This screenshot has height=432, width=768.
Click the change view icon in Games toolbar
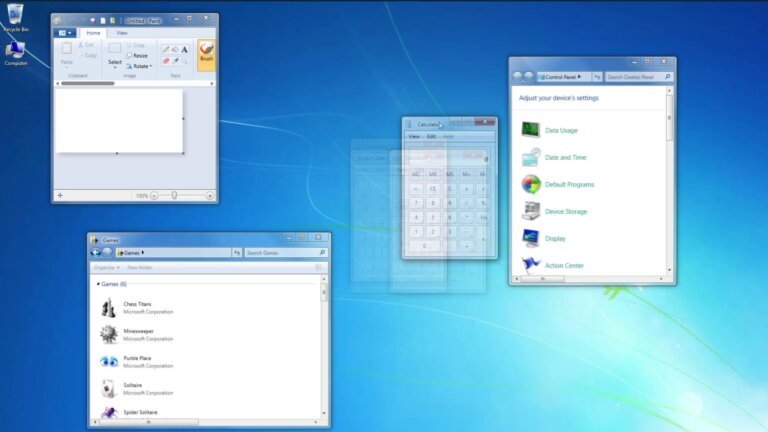[x=318, y=267]
